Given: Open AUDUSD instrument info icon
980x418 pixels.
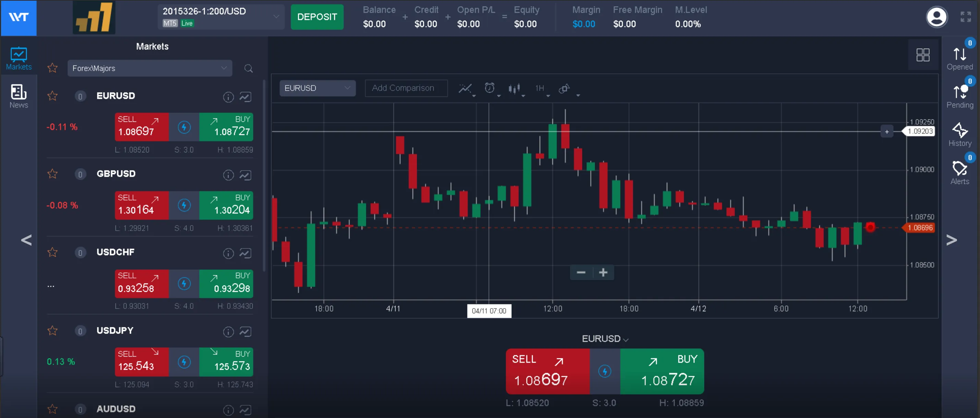Looking at the screenshot, I should pyautogui.click(x=228, y=410).
